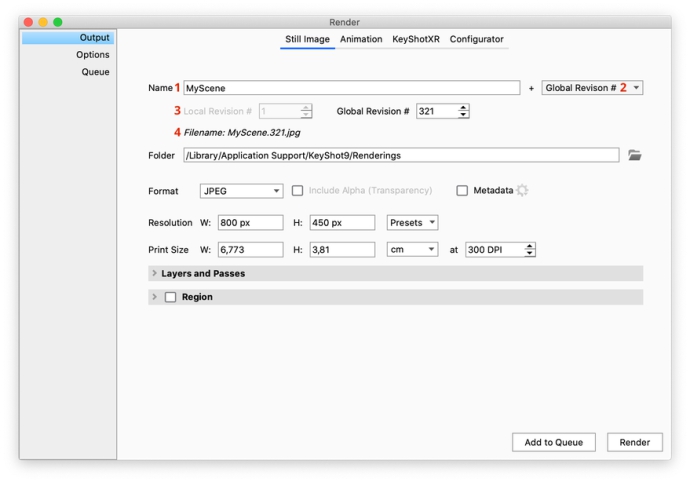Expand the Region section arrow
Viewport: 690px width, 482px height.
(154, 296)
